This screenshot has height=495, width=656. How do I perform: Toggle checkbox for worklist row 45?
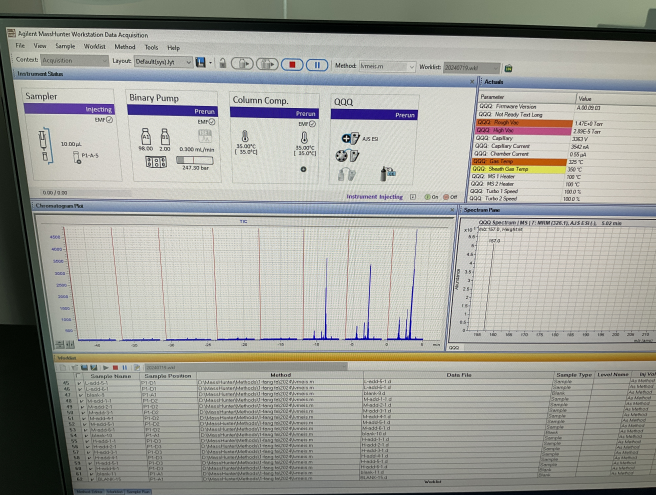(x=79, y=382)
